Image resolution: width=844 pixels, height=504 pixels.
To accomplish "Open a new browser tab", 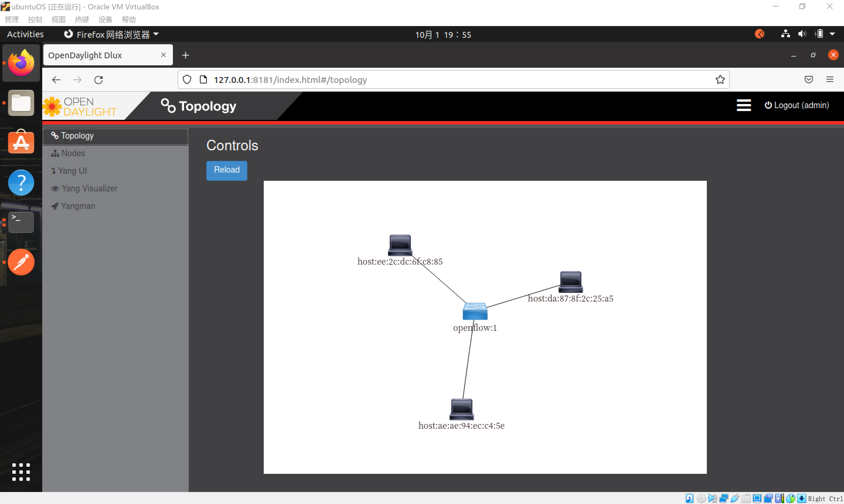I will tap(186, 55).
